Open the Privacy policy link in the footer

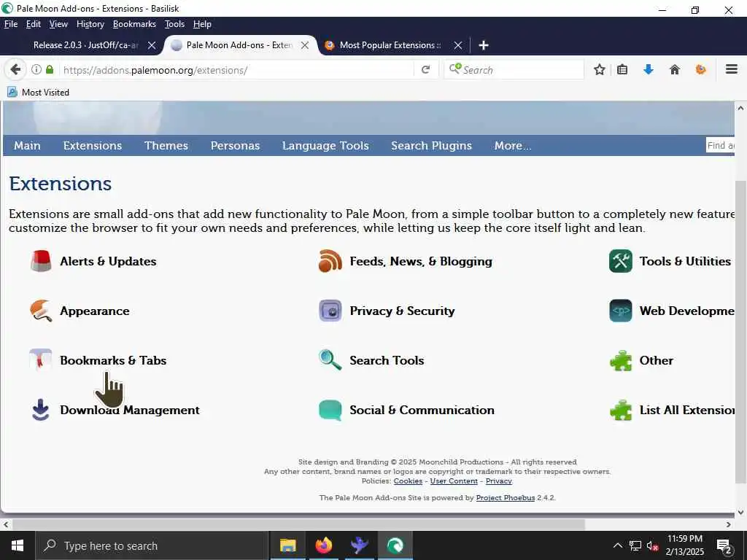(x=499, y=481)
